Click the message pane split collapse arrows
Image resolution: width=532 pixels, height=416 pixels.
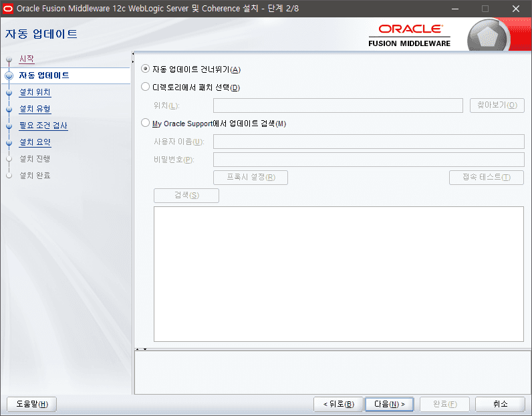[x=141, y=349]
